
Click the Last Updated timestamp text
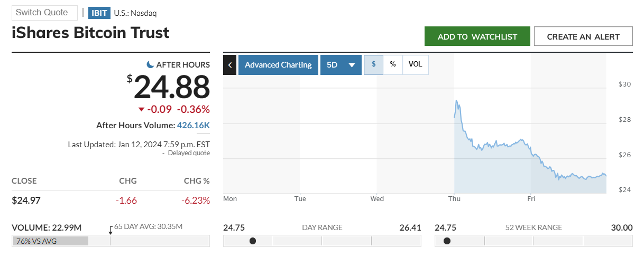tap(139, 144)
